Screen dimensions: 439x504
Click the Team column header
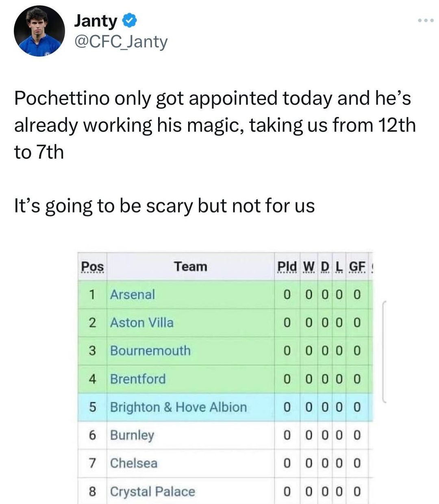click(191, 266)
